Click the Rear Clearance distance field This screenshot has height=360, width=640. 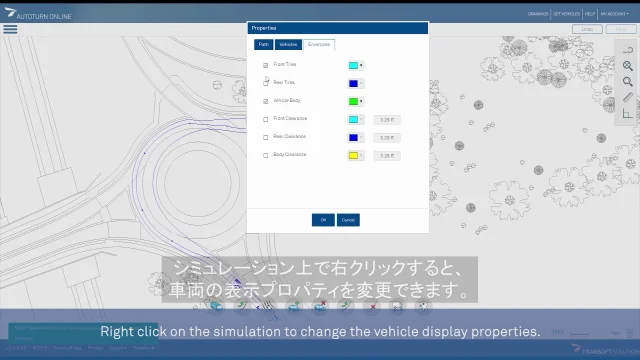[387, 138]
